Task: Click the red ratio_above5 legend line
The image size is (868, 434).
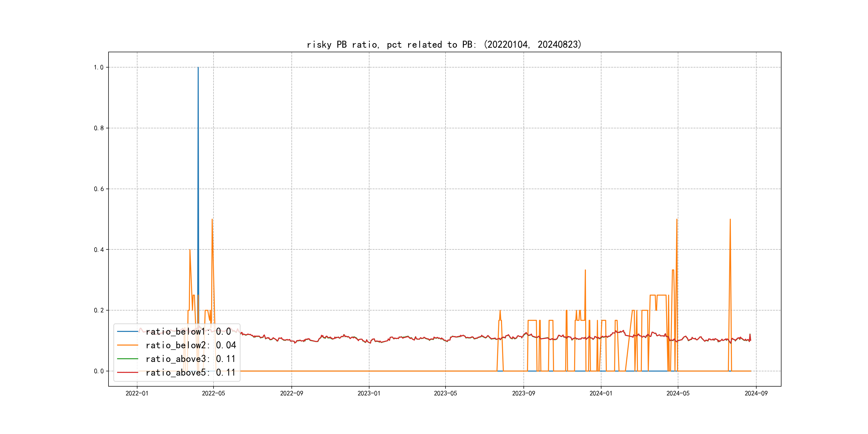Action: pos(127,373)
